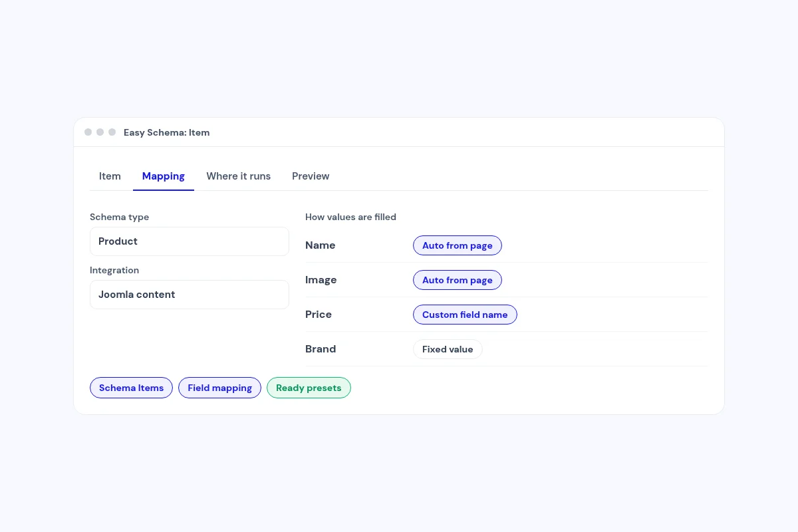Click the Auto from page pill for Name
The width and height of the screenshot is (798, 532).
point(458,245)
